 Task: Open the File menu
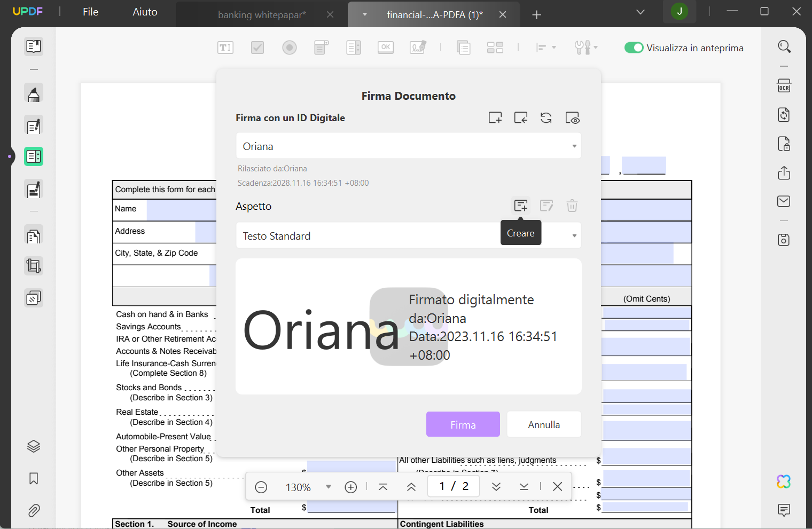[x=90, y=12]
